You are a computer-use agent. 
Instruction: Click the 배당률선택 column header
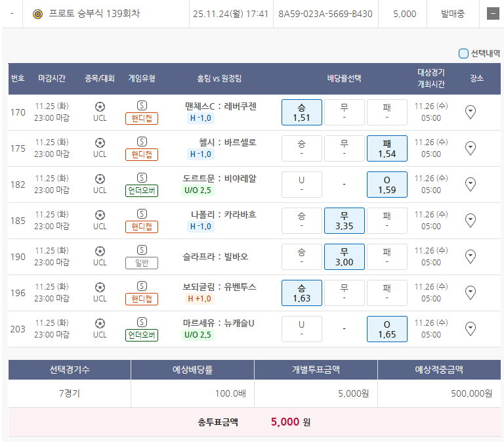(344, 78)
